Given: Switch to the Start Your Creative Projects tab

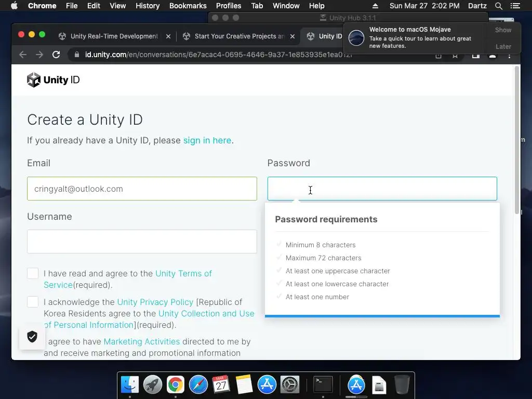Looking at the screenshot, I should (239, 36).
